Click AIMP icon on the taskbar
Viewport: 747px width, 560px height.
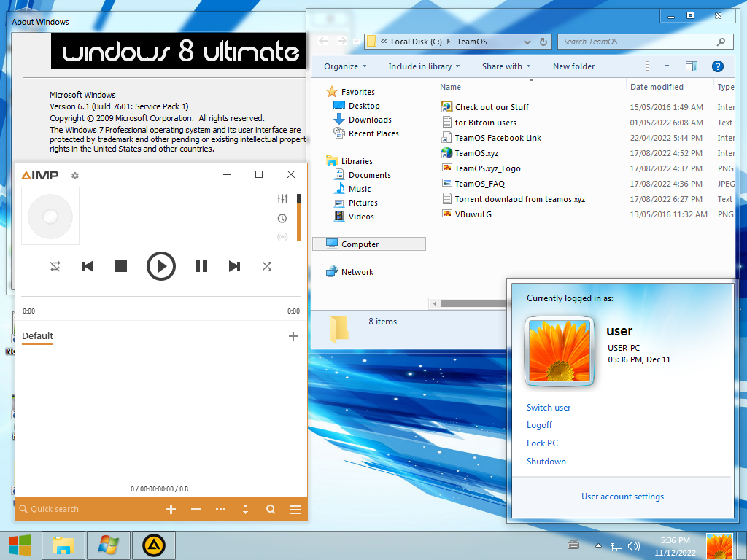pos(153,545)
